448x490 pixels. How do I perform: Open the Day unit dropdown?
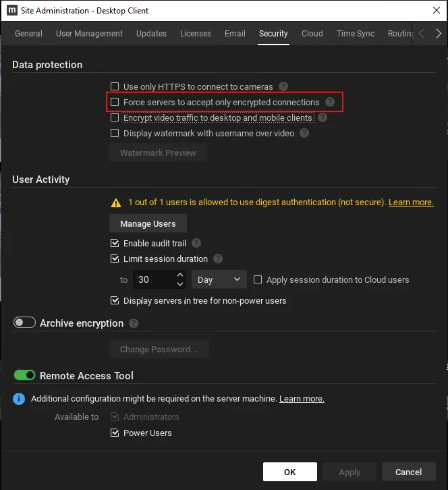tap(219, 279)
